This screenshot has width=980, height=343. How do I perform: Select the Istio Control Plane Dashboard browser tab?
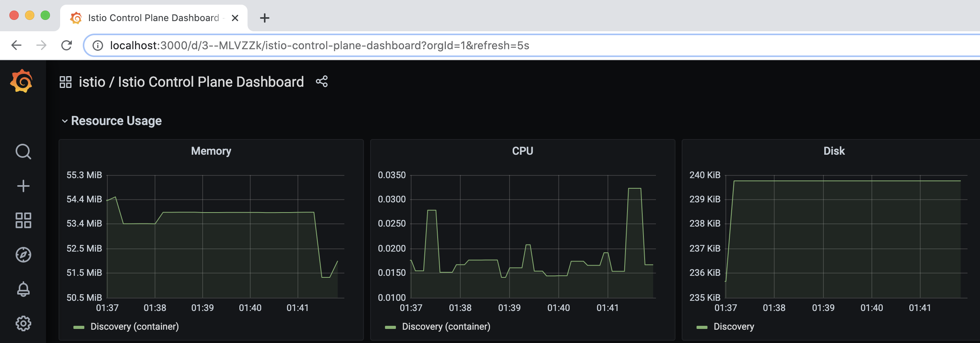click(154, 18)
